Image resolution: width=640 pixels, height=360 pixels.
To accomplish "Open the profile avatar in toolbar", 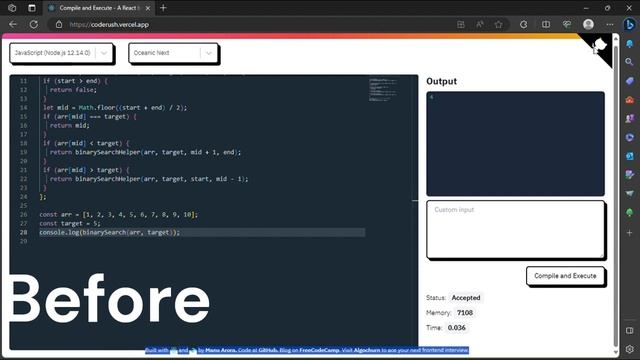I will [588, 24].
